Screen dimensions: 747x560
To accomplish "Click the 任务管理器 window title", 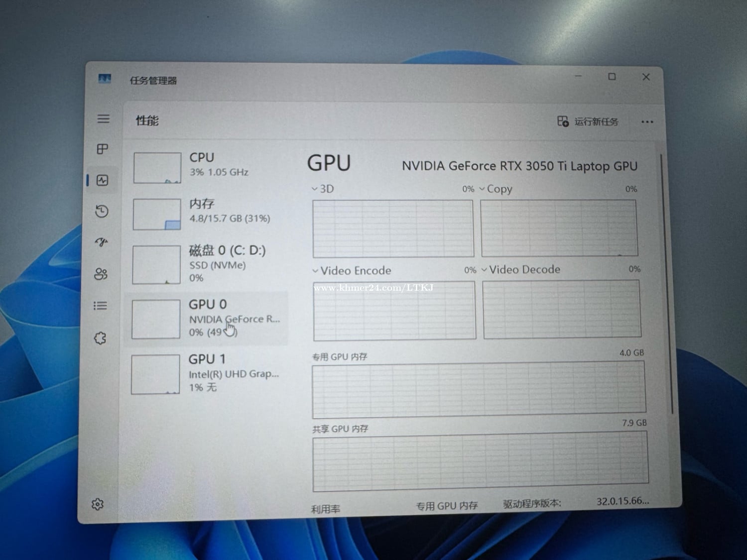I will 153,81.
